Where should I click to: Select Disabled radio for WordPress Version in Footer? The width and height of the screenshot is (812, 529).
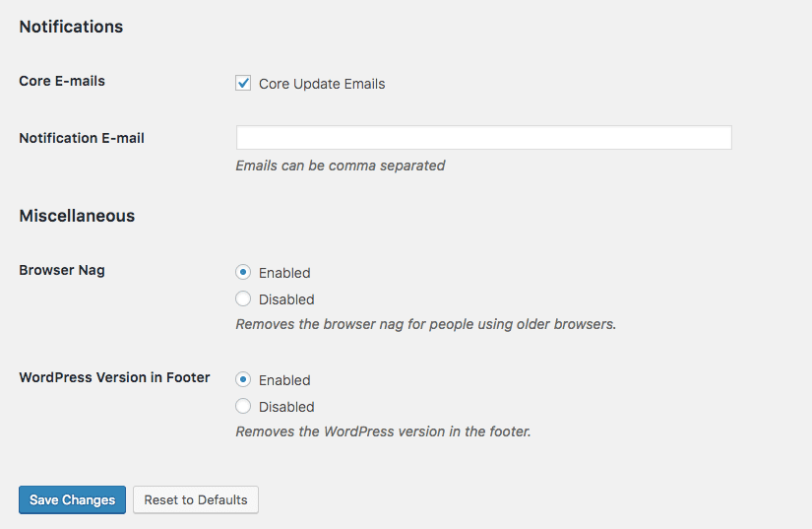[x=244, y=407]
